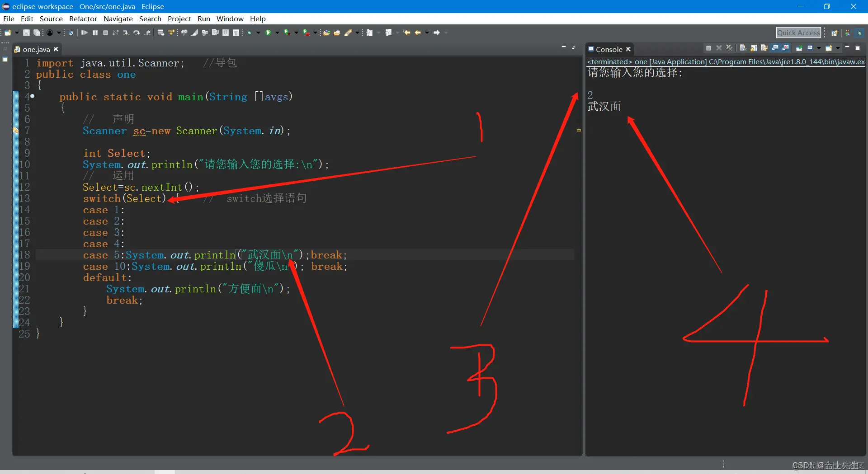
Task: Minimize the editor area
Action: tap(564, 47)
